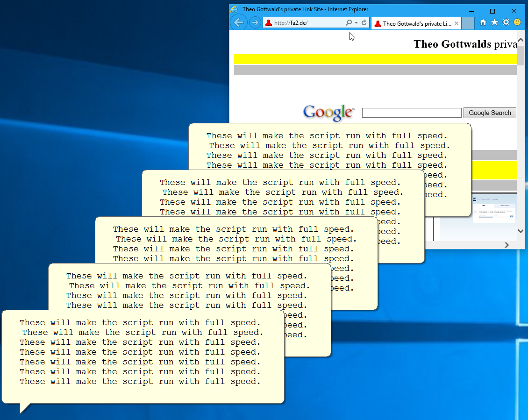Open the Home page icon
Image resolution: width=528 pixels, height=420 pixels.
click(x=483, y=22)
